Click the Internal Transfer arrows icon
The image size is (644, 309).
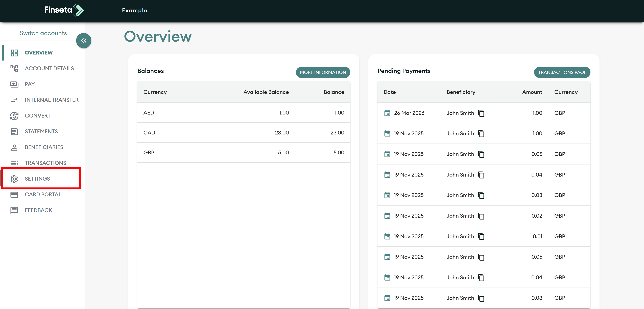pyautogui.click(x=14, y=100)
